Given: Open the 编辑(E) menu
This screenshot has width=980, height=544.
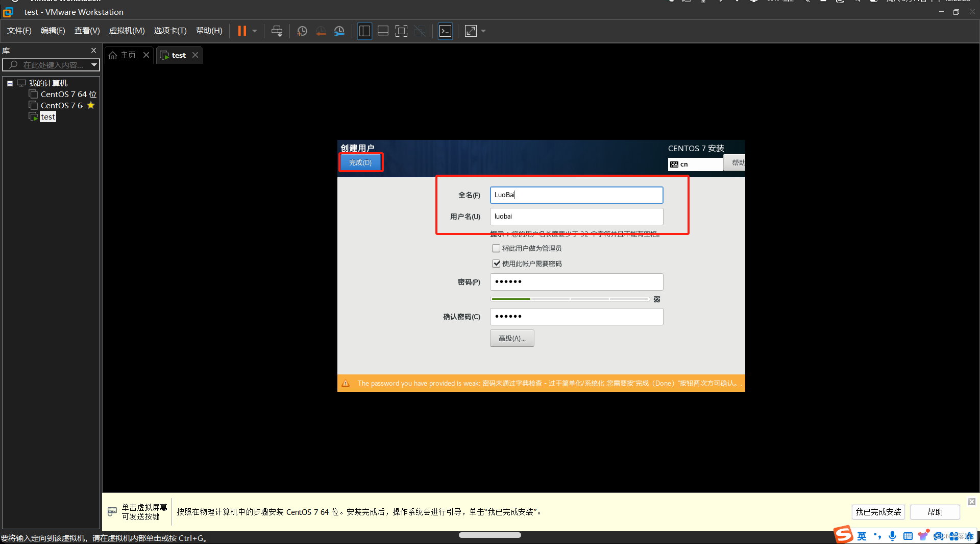Looking at the screenshot, I should (x=53, y=31).
